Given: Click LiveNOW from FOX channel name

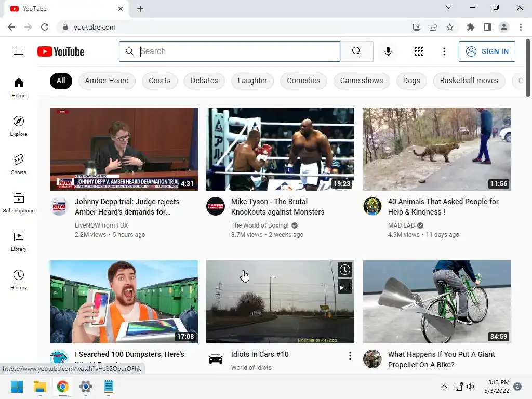Looking at the screenshot, I should click(101, 225).
